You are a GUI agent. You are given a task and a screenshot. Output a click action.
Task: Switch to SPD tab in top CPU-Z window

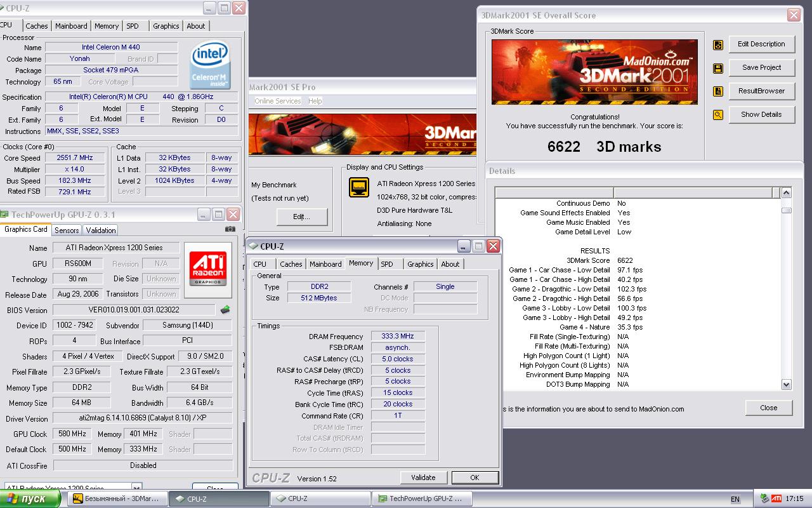coord(133,26)
